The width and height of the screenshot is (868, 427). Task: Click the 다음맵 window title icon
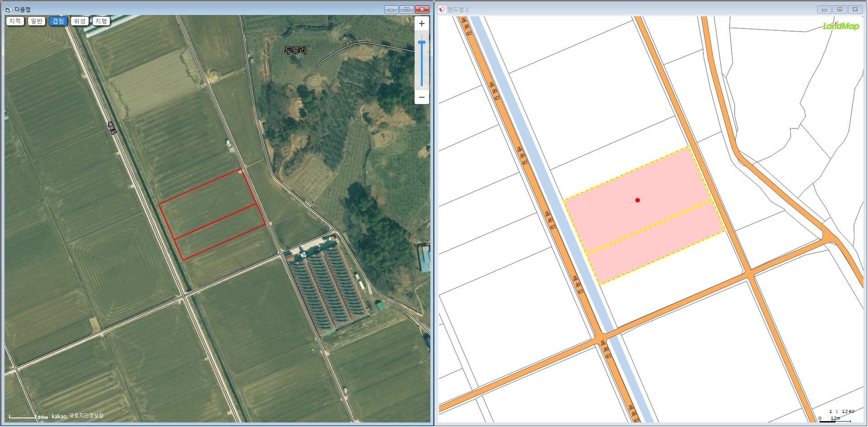(x=8, y=9)
